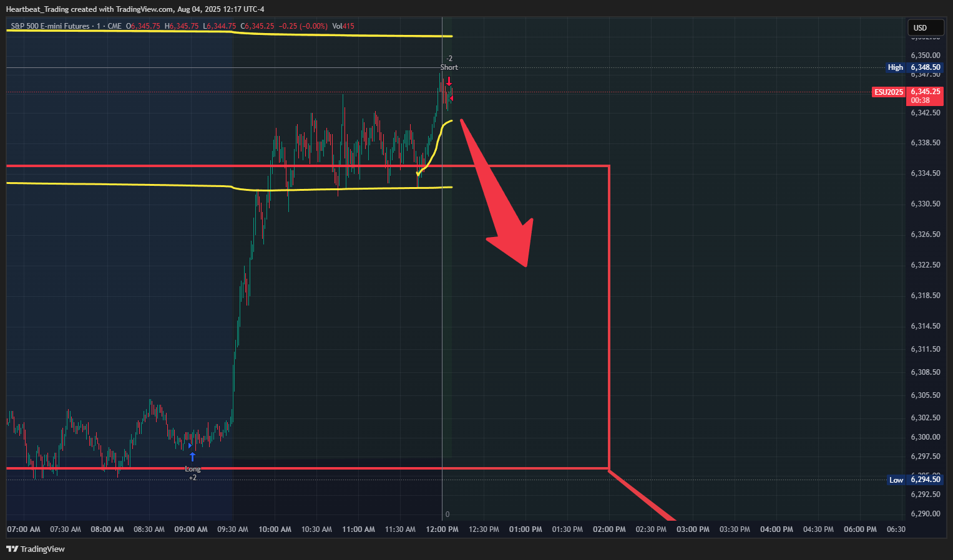Click the 09:00 AM time axis label

point(191,529)
